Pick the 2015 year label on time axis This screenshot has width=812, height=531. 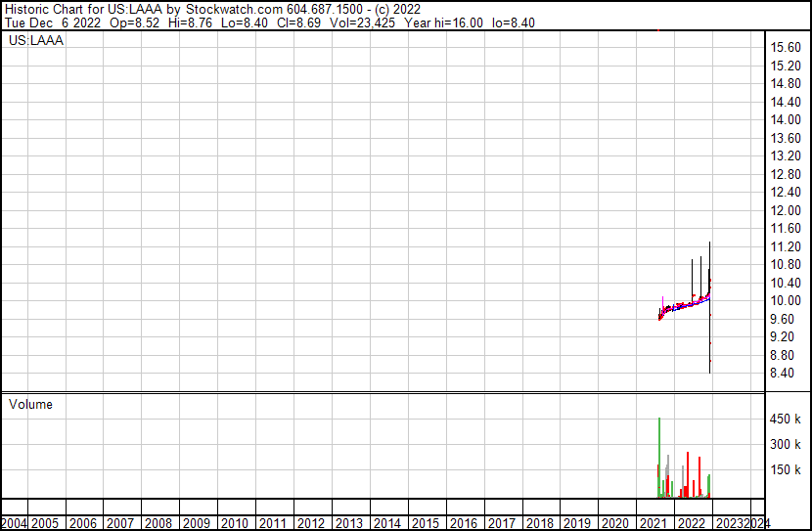coord(425,523)
